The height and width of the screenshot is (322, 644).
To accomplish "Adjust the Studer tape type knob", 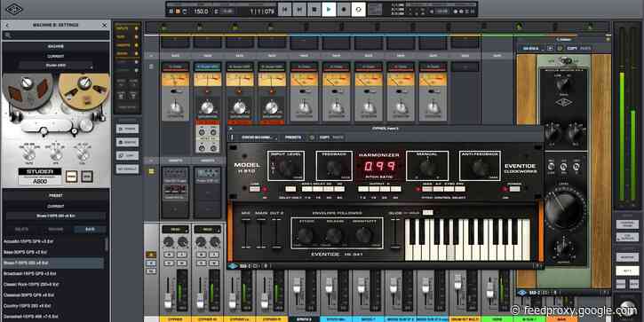I will tap(28, 154).
